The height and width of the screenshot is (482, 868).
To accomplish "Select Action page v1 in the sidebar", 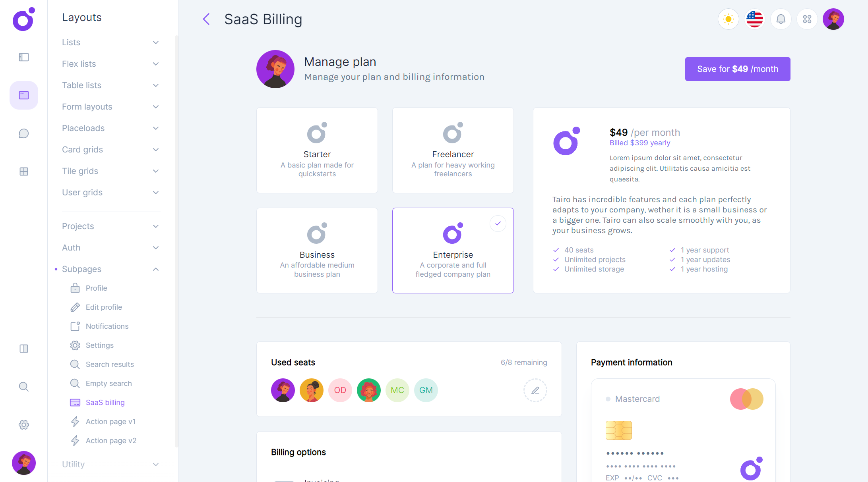I will coord(110,421).
